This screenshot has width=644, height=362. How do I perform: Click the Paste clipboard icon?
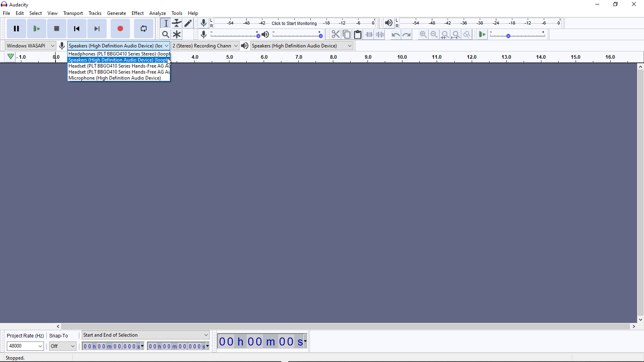coord(358,35)
